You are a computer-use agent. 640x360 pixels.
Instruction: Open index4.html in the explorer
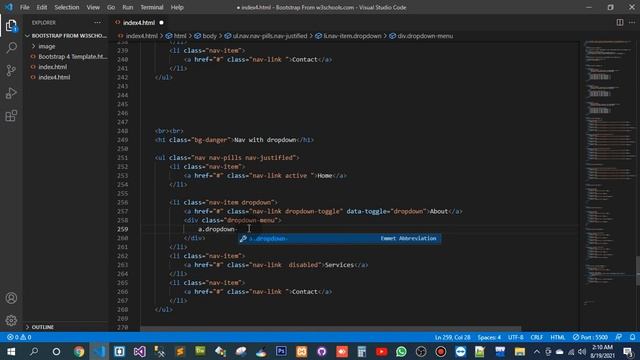(x=54, y=77)
